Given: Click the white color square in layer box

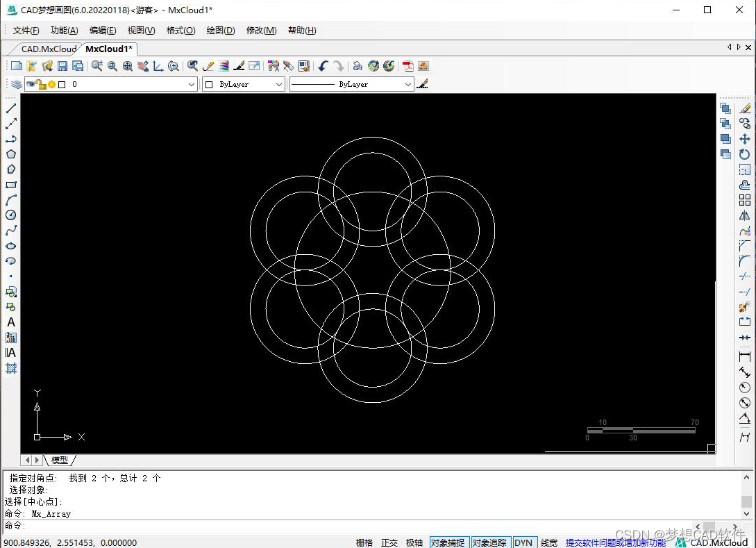Looking at the screenshot, I should tap(62, 85).
